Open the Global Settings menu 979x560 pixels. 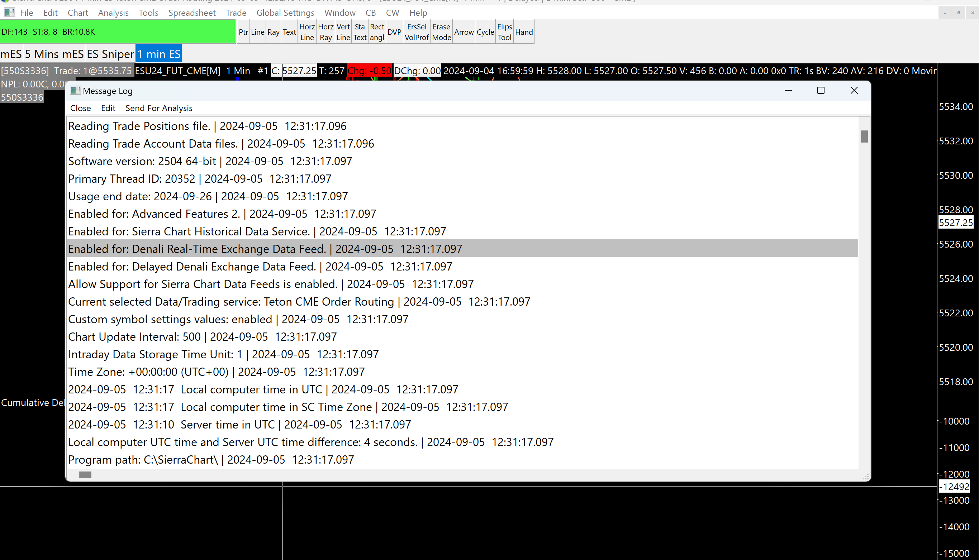point(285,13)
